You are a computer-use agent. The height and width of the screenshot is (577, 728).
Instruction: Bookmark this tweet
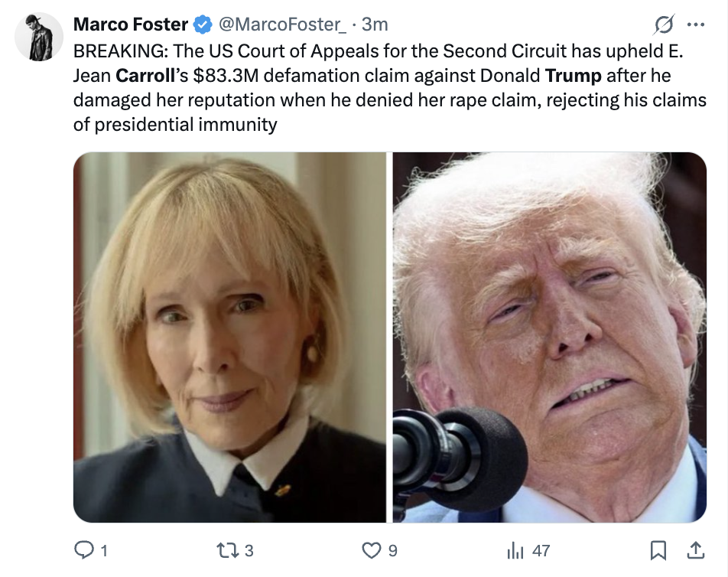point(658,550)
